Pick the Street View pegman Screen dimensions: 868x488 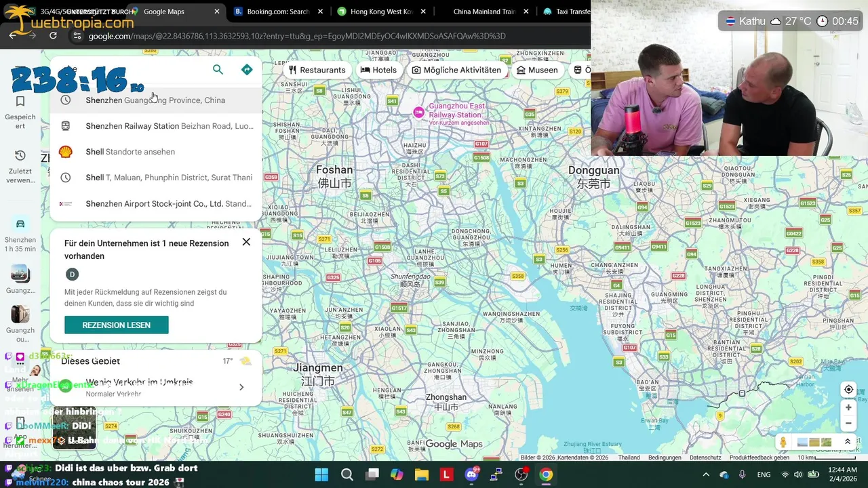pyautogui.click(x=783, y=442)
